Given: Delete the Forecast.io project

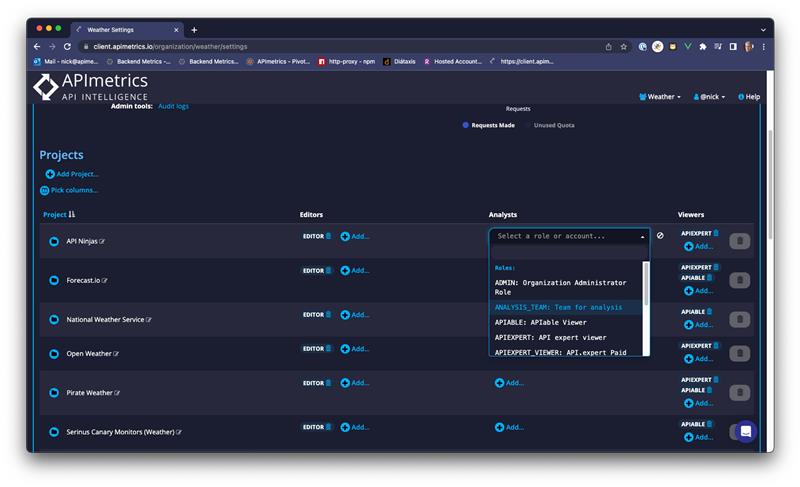Looking at the screenshot, I should (739, 280).
